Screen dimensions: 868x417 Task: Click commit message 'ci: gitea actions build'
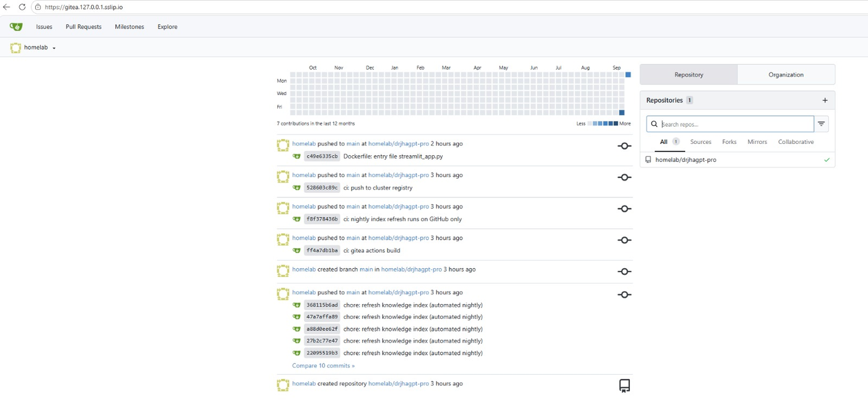(371, 251)
